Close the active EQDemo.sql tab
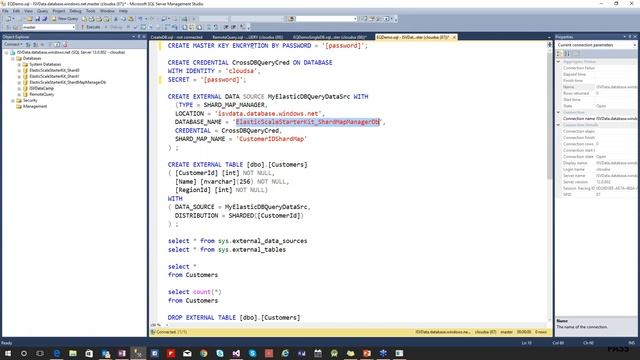This screenshot has height=360, width=640. (454, 37)
